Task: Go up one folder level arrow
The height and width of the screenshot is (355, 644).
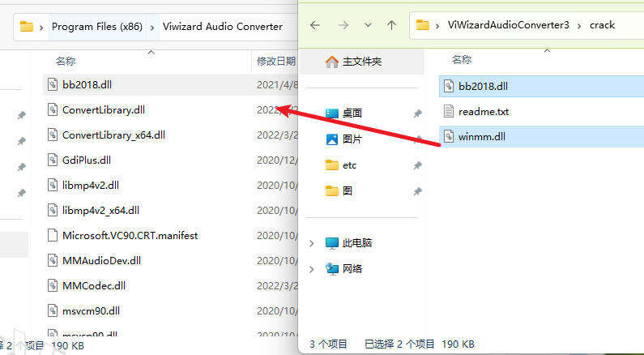Action: tap(391, 25)
